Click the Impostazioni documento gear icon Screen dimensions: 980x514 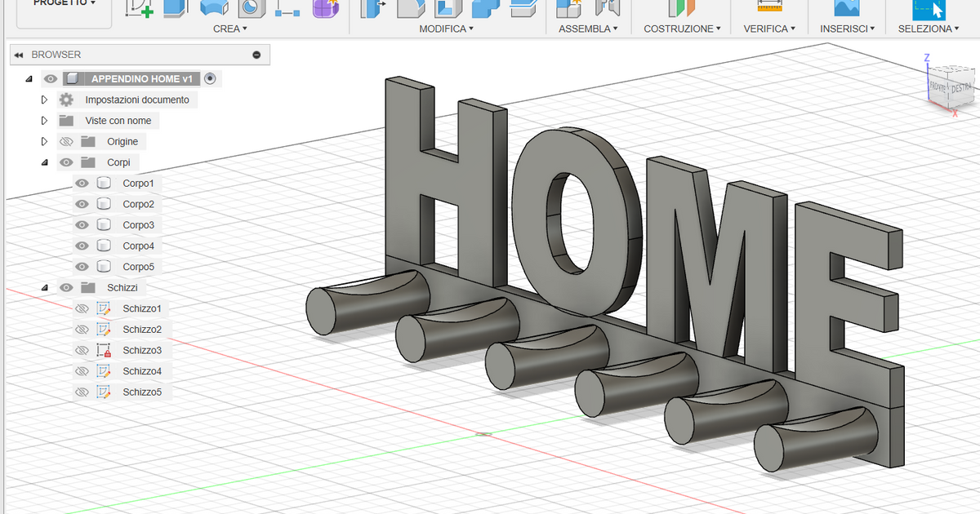66,100
